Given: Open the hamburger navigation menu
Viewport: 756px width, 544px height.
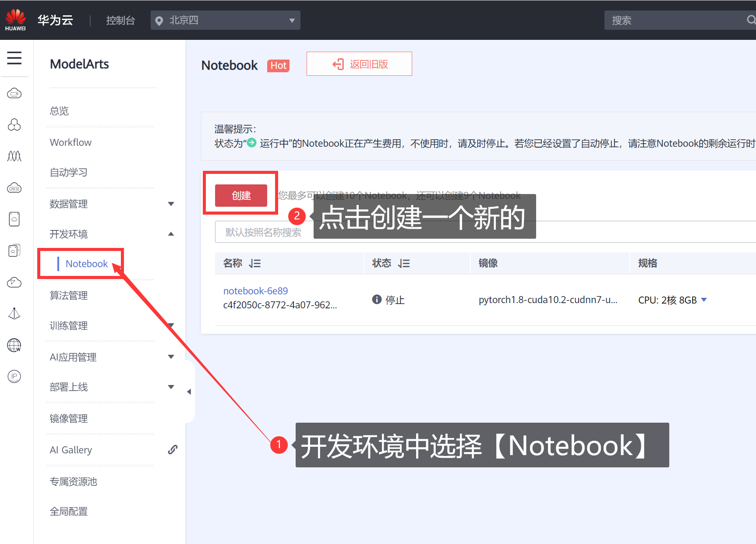Looking at the screenshot, I should [x=14, y=58].
